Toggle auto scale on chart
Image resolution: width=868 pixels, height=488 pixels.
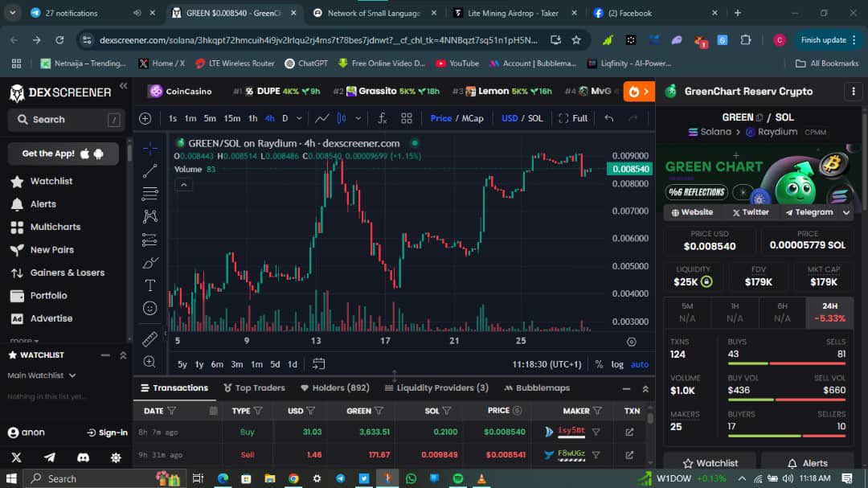pyautogui.click(x=640, y=364)
